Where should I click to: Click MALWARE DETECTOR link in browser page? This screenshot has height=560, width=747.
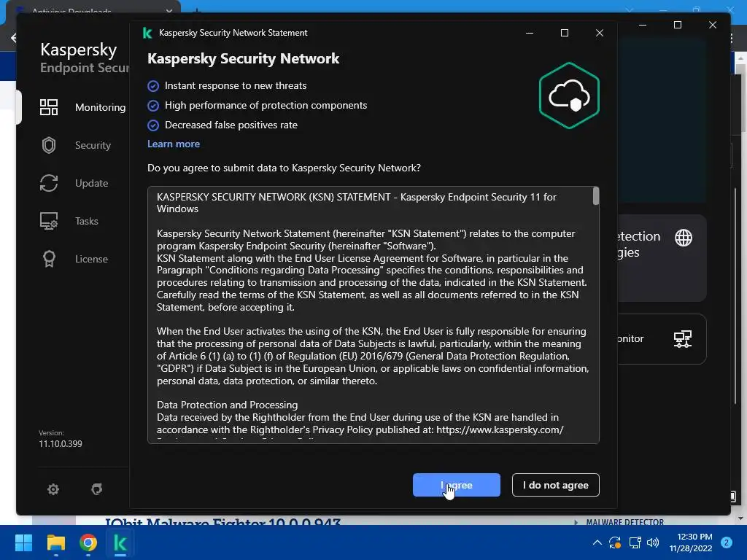(x=624, y=522)
